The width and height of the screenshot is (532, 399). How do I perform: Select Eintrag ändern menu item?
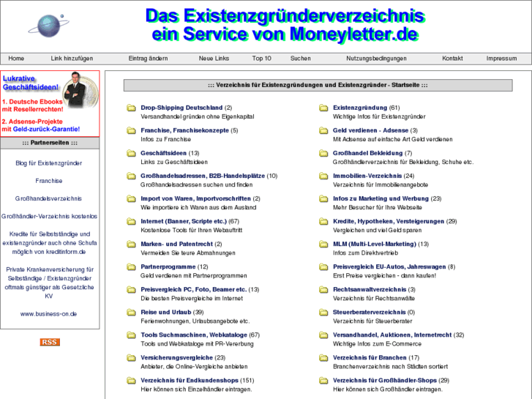point(149,59)
